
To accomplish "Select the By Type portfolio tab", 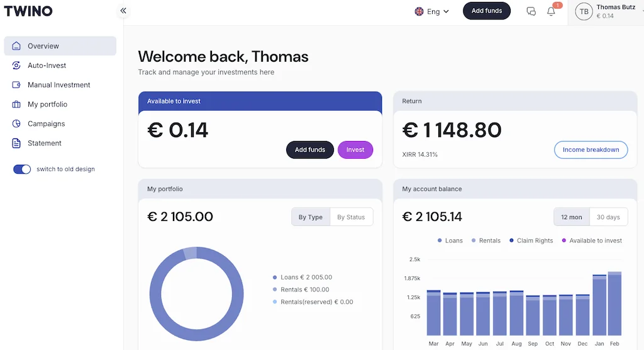I will point(311,217).
